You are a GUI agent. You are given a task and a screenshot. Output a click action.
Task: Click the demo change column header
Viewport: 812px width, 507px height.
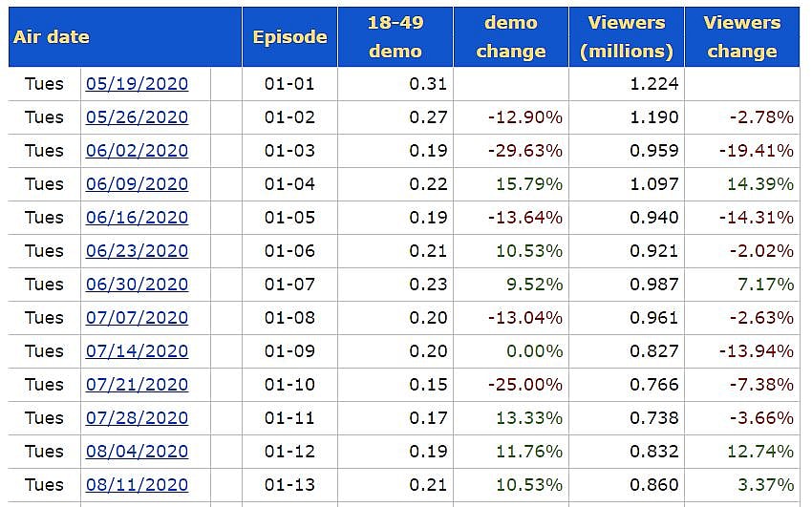click(x=511, y=37)
